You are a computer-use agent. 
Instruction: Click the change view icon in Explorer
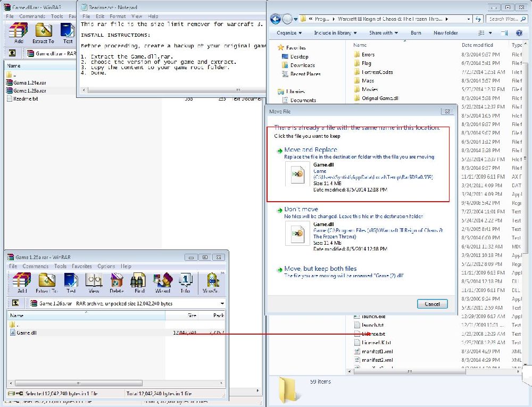click(481, 33)
